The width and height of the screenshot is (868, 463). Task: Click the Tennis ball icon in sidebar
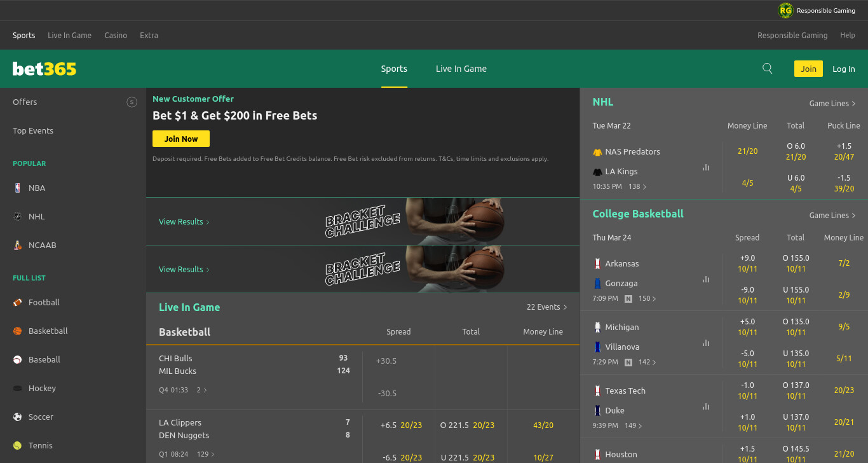[17, 445]
